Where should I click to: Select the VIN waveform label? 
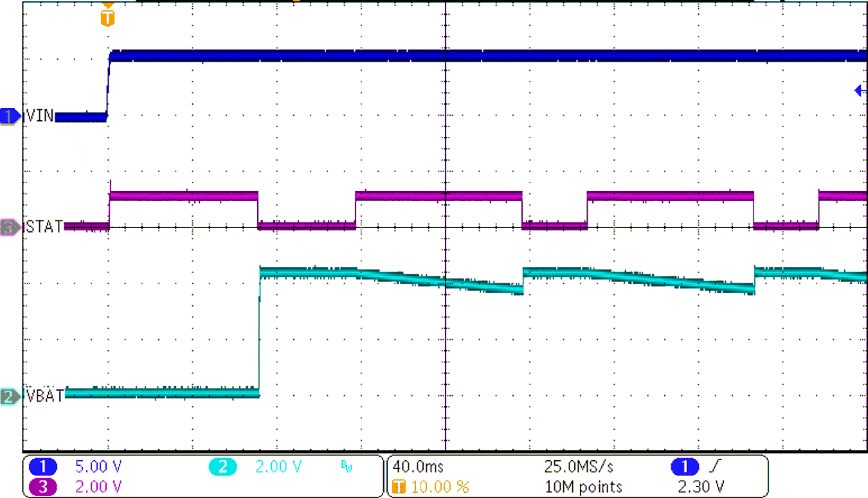coord(39,117)
